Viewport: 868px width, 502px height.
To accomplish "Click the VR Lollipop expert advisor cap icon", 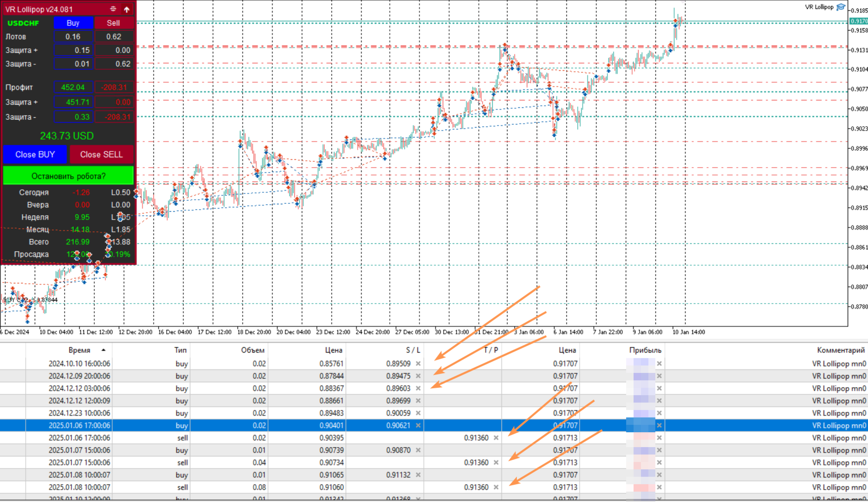I will (840, 7).
